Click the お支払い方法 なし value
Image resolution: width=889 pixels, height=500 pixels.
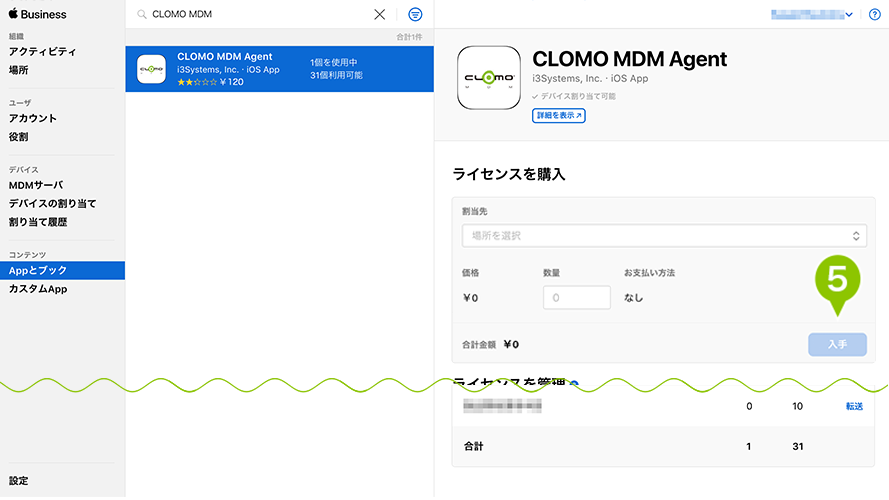(634, 298)
